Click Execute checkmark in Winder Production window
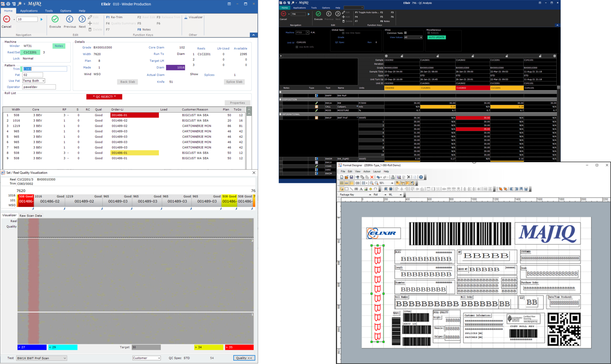 click(x=55, y=19)
